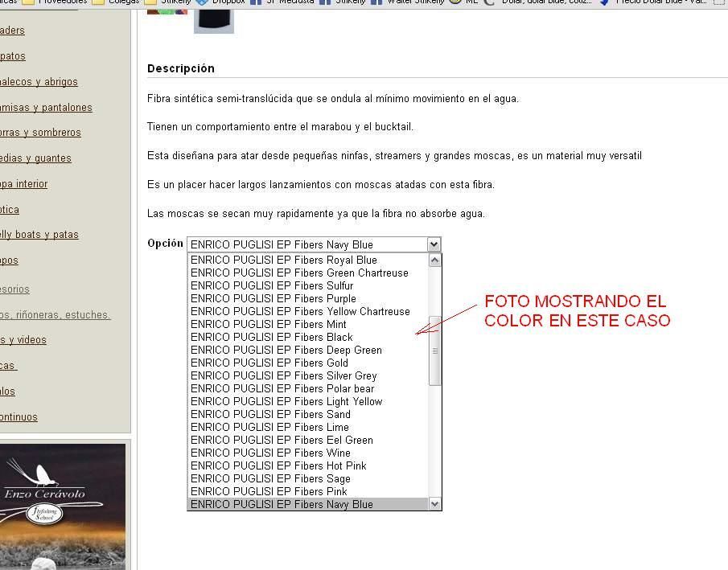The width and height of the screenshot is (728, 570).
Task: Open the Enzo Cerávolo Flyfishing School banner
Action: click(63, 506)
